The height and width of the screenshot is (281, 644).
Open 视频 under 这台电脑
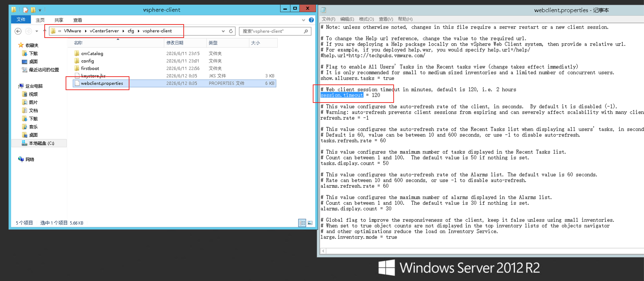tap(33, 94)
